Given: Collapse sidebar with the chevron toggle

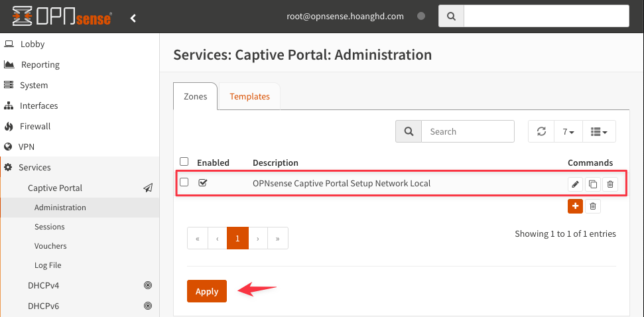Looking at the screenshot, I should tap(133, 18).
